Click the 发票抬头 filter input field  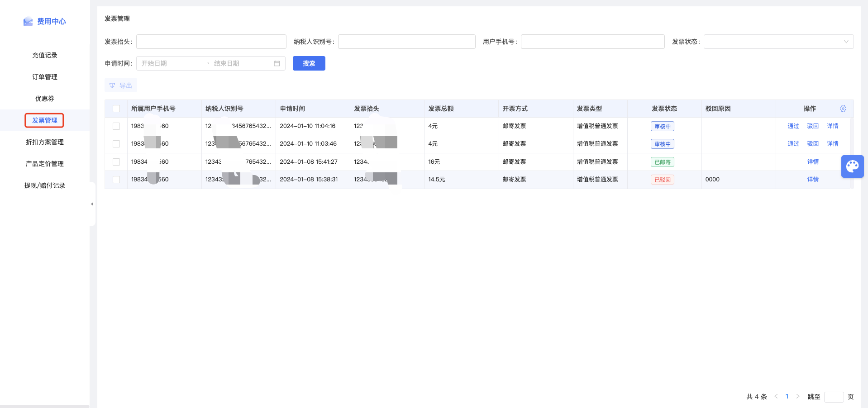point(211,42)
